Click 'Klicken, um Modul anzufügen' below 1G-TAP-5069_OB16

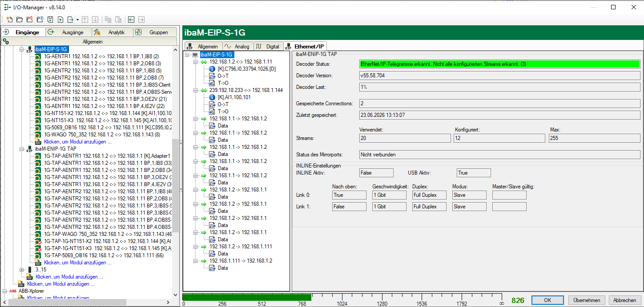pyautogui.click(x=77, y=263)
